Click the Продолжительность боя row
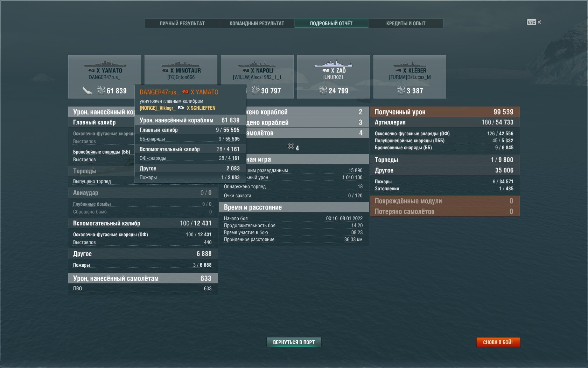This screenshot has height=368, width=588. coord(294,225)
